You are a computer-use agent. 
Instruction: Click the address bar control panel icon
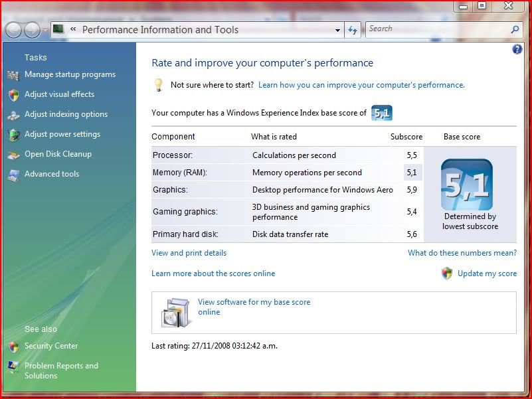point(58,29)
